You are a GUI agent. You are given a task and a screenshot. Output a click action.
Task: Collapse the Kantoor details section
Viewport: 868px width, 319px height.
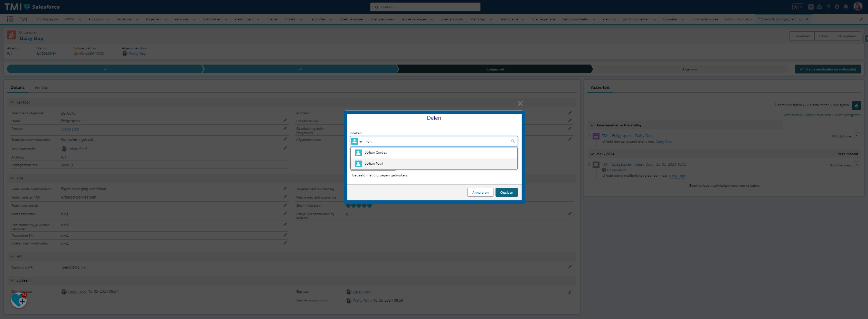12,102
